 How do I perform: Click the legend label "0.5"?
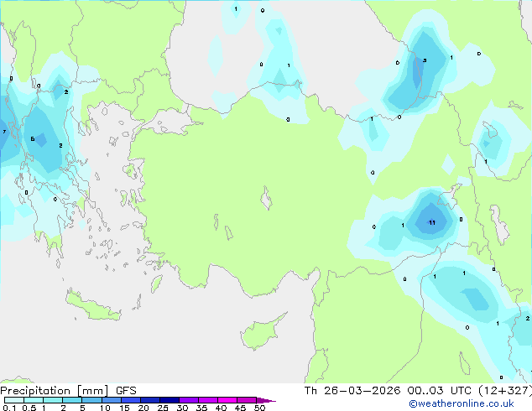(x=29, y=408)
